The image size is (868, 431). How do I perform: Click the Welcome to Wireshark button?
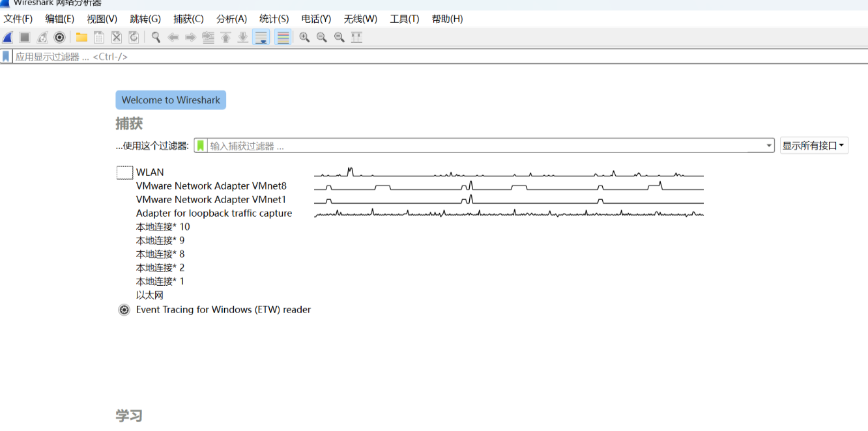[x=171, y=100]
